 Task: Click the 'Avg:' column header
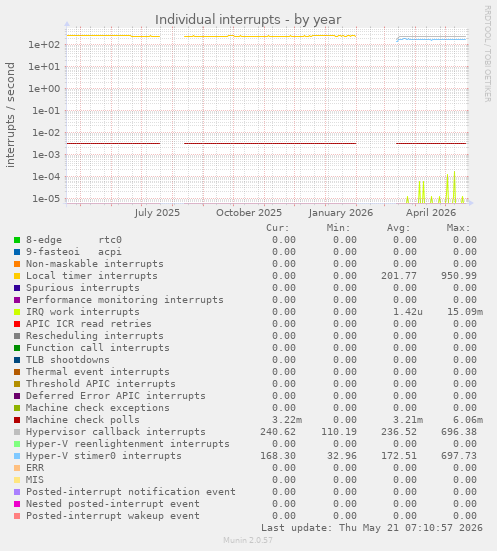click(399, 228)
